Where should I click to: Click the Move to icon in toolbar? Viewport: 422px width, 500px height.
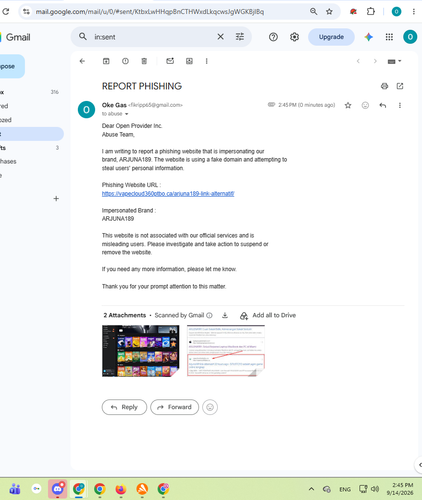189,61
